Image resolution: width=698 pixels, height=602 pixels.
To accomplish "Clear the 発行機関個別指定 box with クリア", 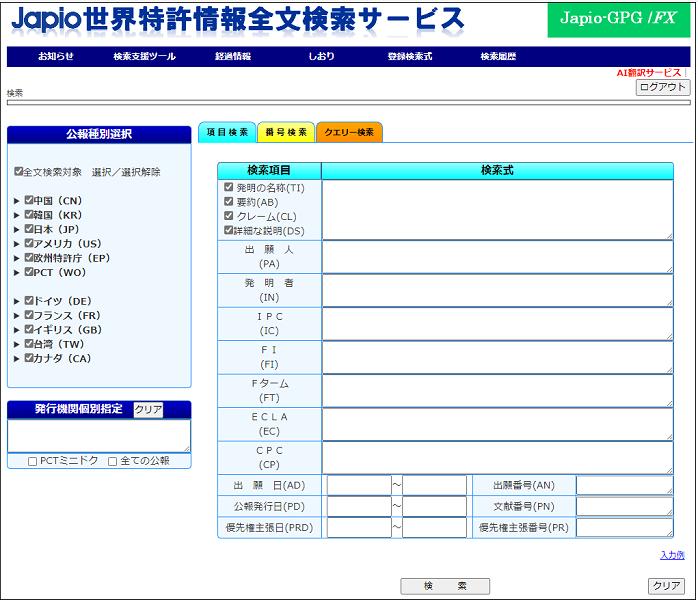I will point(148,410).
